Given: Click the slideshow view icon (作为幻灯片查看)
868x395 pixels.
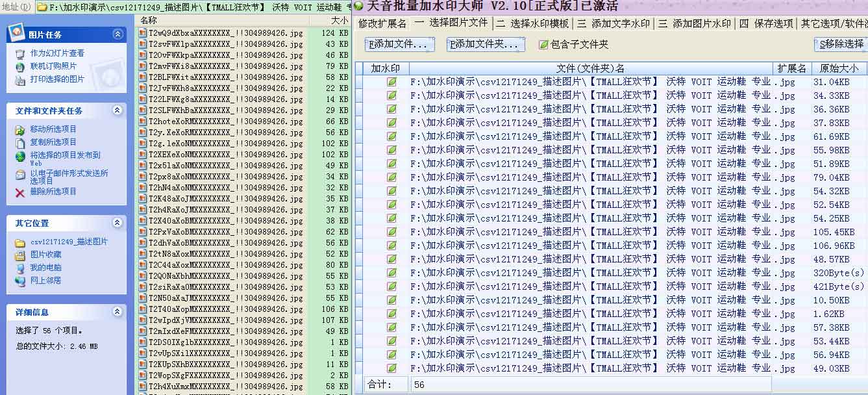Looking at the screenshot, I should pyautogui.click(x=20, y=54).
